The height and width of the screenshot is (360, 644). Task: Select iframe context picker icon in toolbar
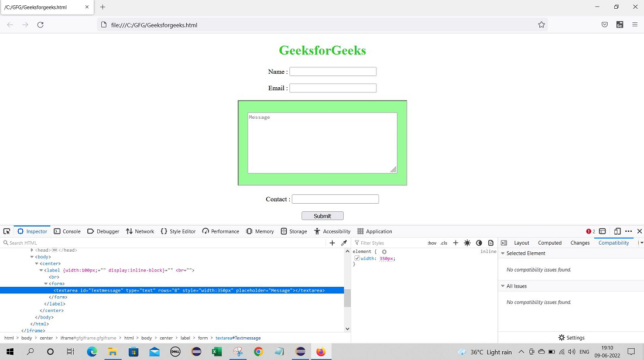[602, 232]
